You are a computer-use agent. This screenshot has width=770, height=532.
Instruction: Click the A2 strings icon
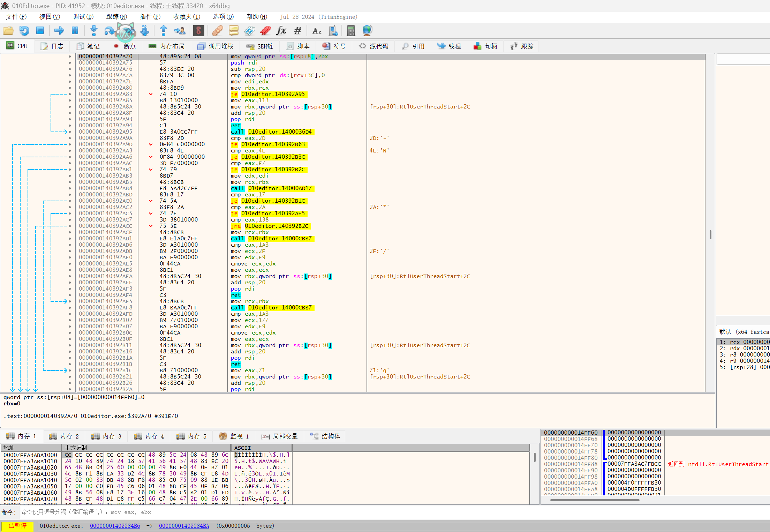[316, 31]
